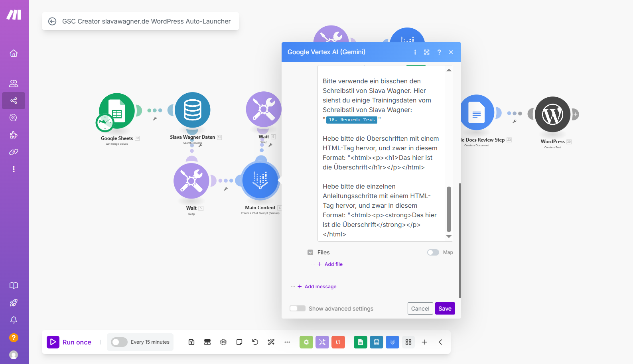The image size is (633, 364).
Task: Open the Every 15 minutes schedule
Action: [150, 342]
